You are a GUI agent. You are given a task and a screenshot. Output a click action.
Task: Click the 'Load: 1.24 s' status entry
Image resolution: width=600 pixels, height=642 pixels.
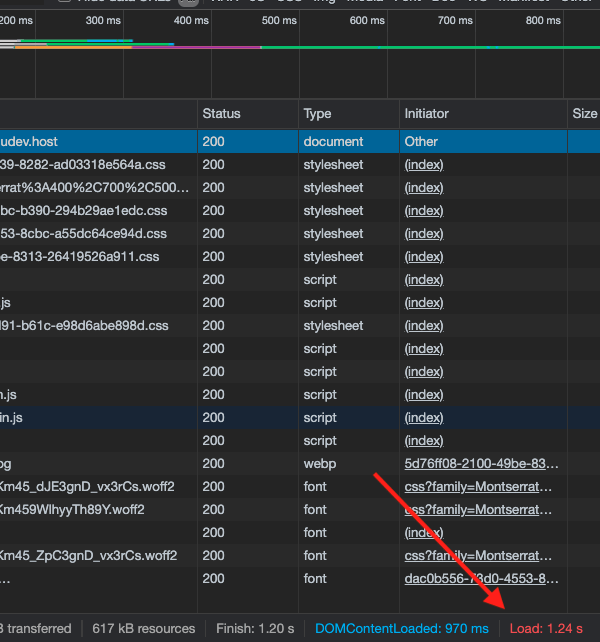[546, 628]
